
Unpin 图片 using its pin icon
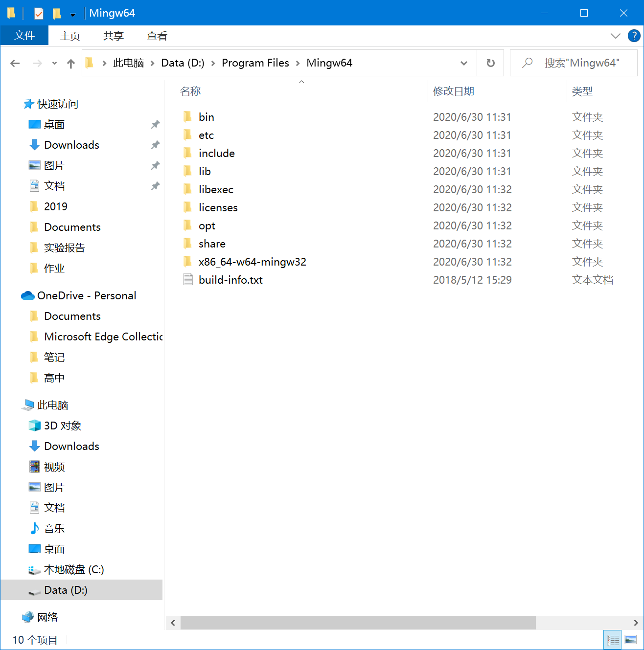[x=155, y=166]
